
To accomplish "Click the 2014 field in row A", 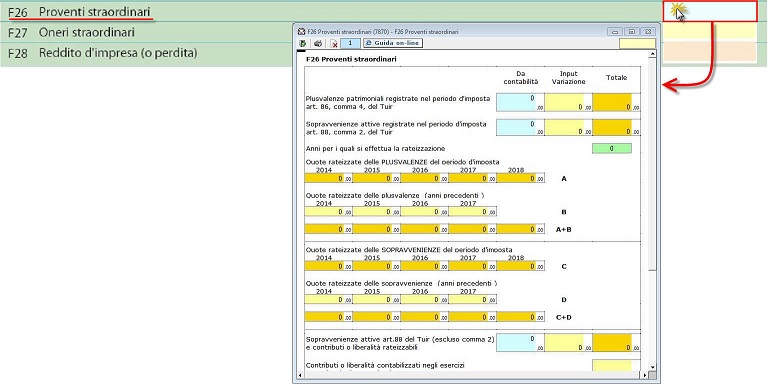I will (328, 179).
